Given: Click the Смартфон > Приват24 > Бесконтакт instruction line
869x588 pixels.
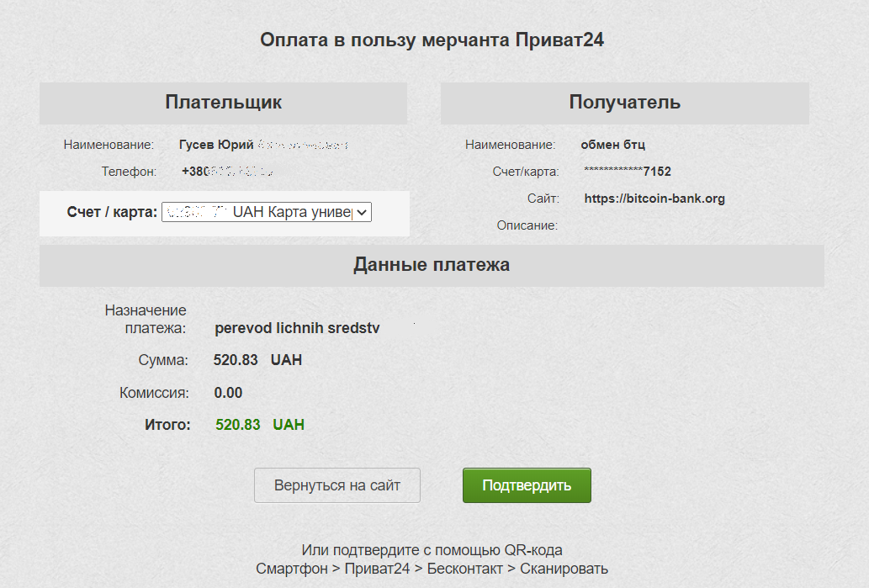Looking at the screenshot, I should pos(432,569).
